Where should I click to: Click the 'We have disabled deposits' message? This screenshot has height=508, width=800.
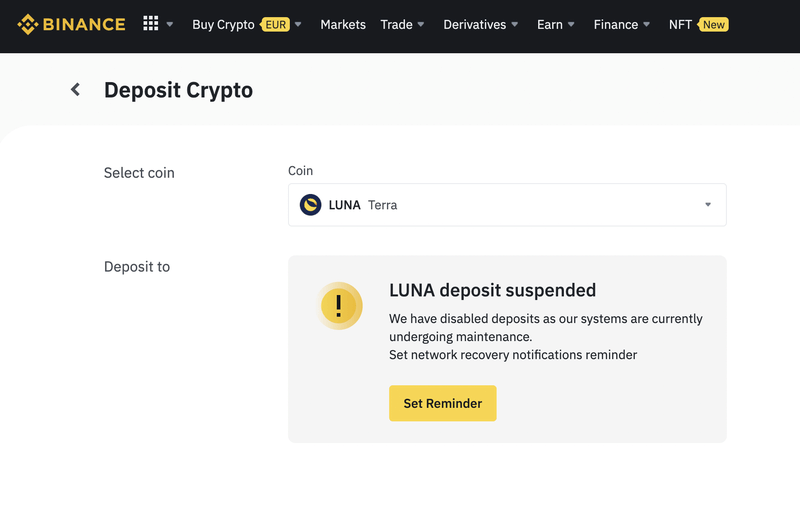pos(545,327)
